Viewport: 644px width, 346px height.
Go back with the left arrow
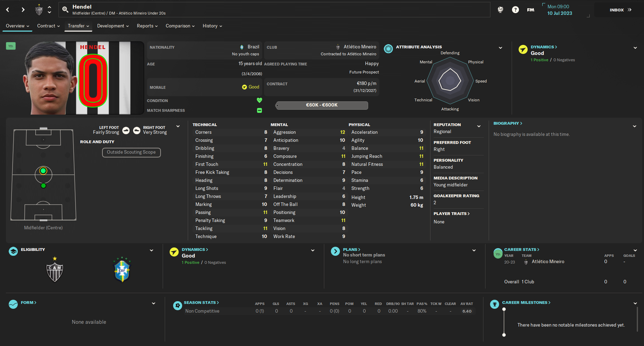[8, 10]
